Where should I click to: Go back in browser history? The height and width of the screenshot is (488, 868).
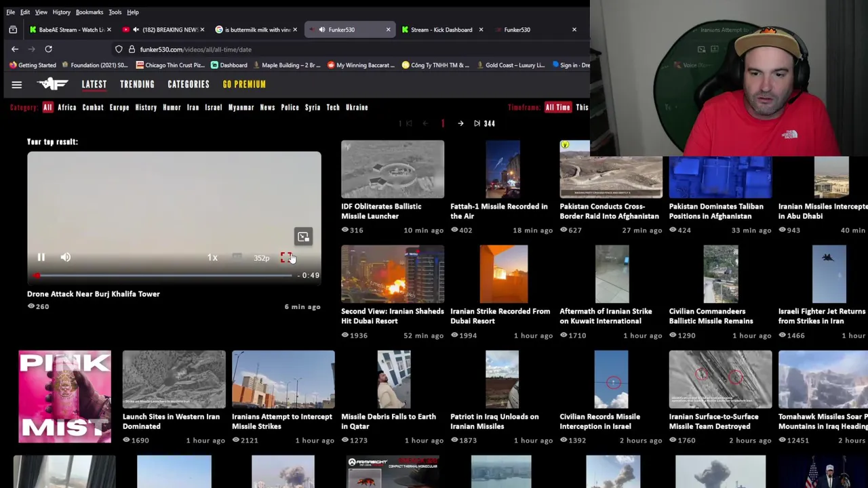tap(15, 49)
